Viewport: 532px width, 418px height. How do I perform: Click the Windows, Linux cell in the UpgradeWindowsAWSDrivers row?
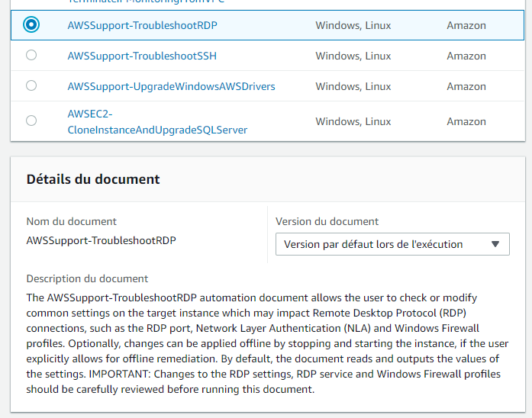353,86
